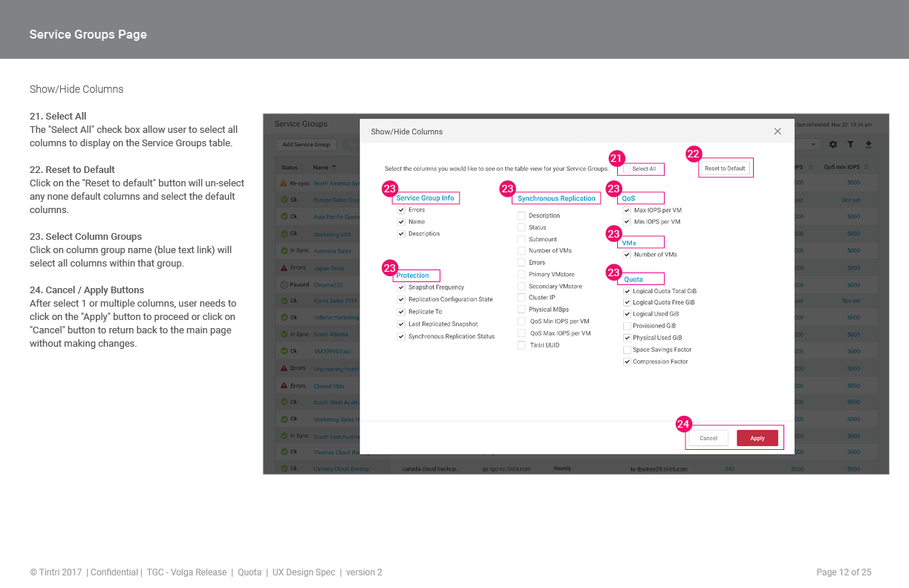Select the Synchronous Replication column group

click(556, 198)
